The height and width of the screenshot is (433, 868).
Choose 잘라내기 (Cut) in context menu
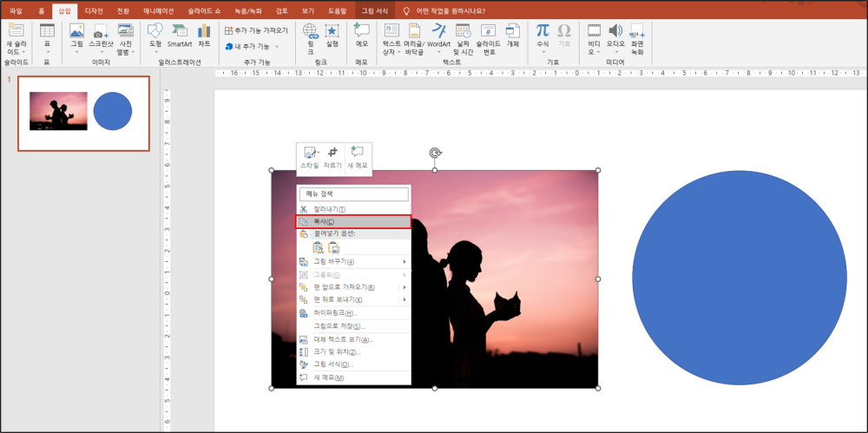(354, 209)
